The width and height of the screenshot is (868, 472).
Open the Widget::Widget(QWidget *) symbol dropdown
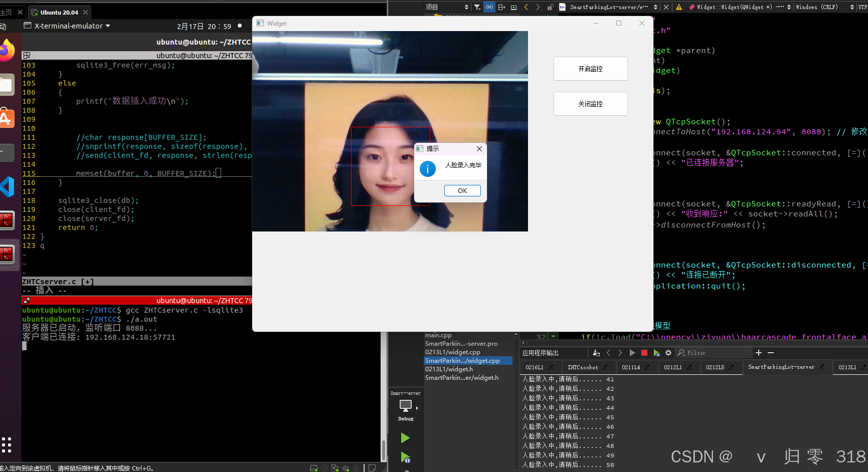(x=740, y=7)
